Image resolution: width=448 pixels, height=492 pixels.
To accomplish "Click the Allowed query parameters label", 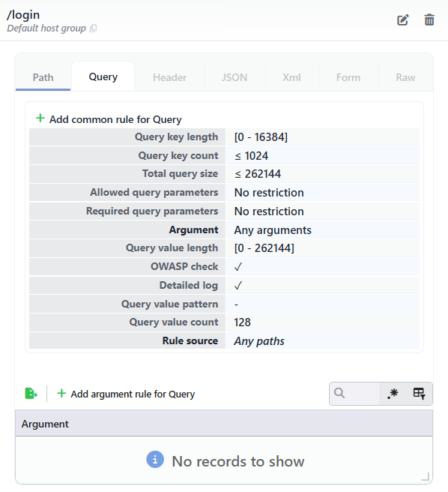I will click(154, 192).
